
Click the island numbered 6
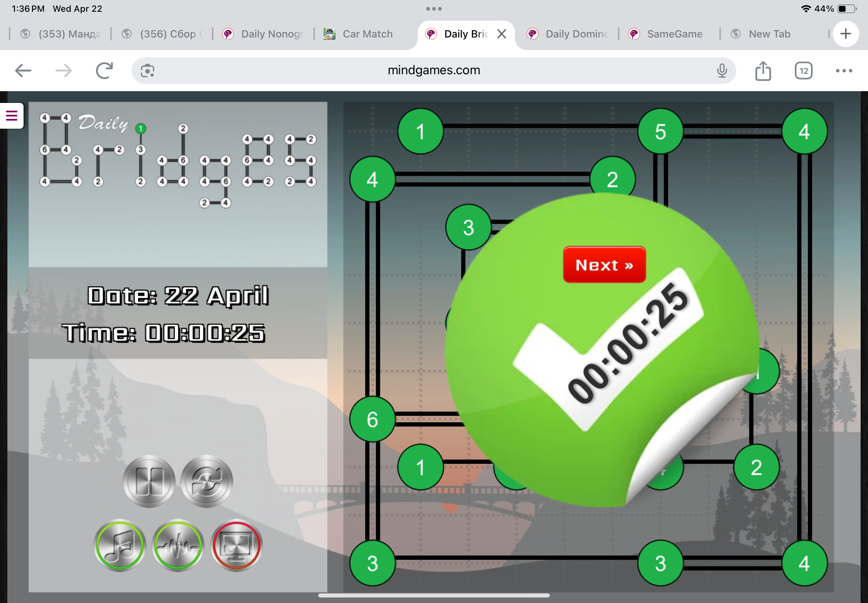click(x=372, y=420)
